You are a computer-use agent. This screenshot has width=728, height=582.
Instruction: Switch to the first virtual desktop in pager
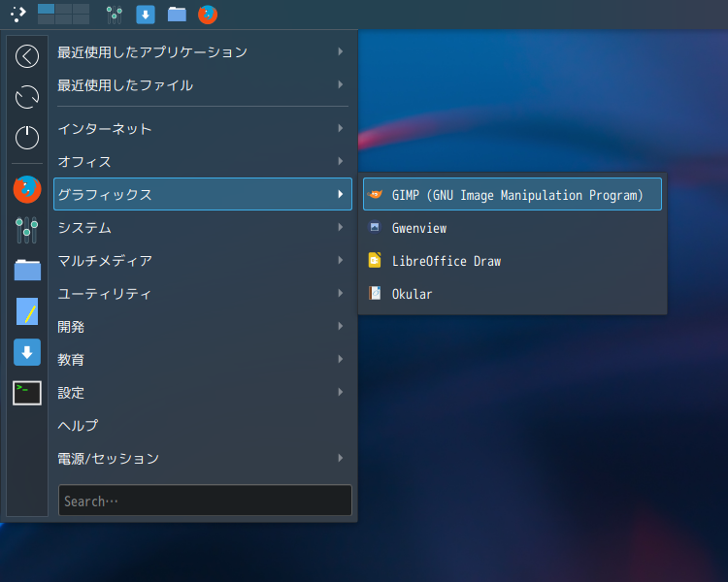(x=46, y=9)
